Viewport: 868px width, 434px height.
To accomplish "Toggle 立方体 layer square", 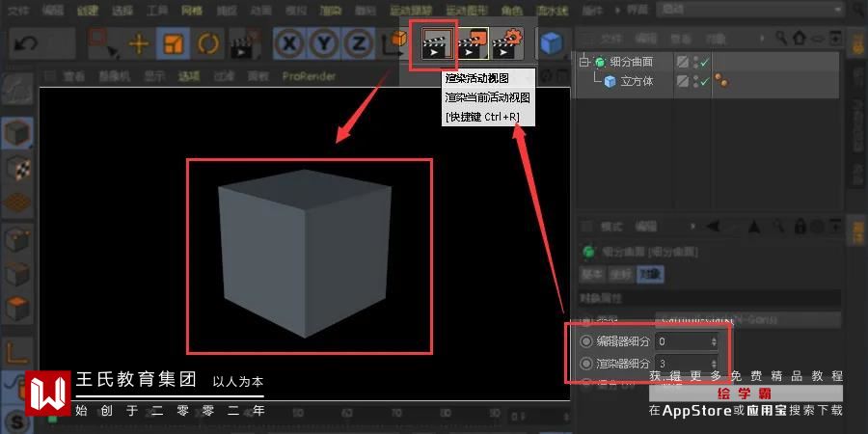I will tap(683, 81).
